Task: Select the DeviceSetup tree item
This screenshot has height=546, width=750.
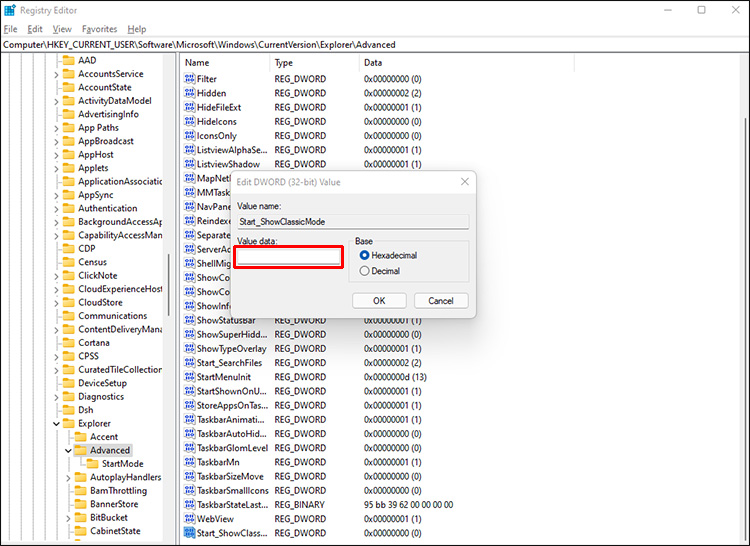Action: (102, 383)
